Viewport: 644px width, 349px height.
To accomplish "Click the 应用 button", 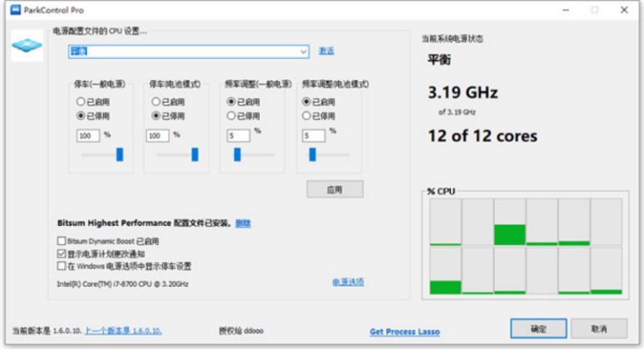I will (335, 190).
